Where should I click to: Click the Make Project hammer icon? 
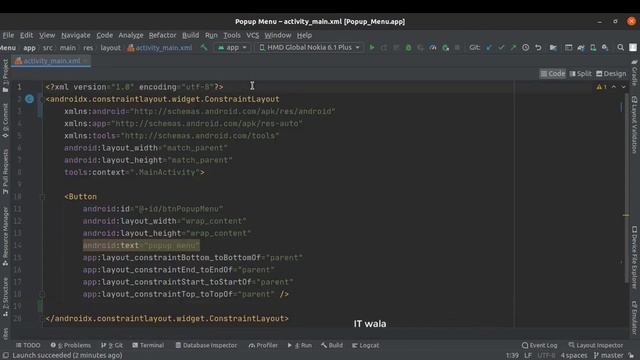pos(204,48)
